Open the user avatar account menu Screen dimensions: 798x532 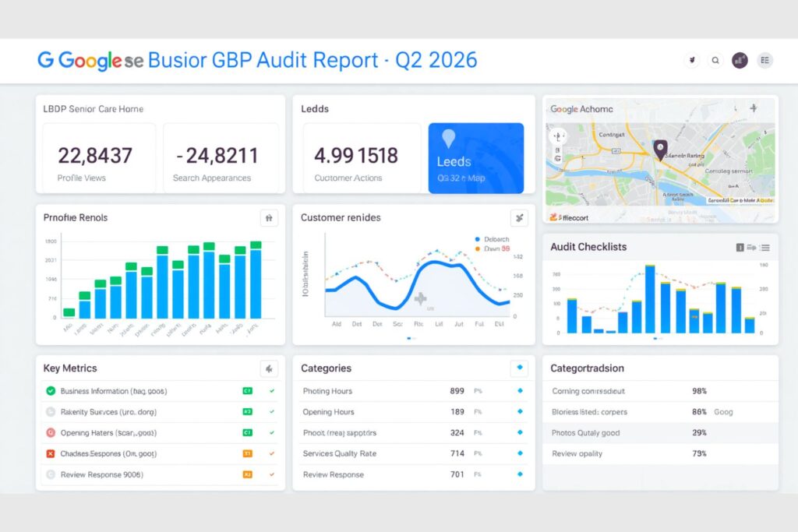coord(739,60)
